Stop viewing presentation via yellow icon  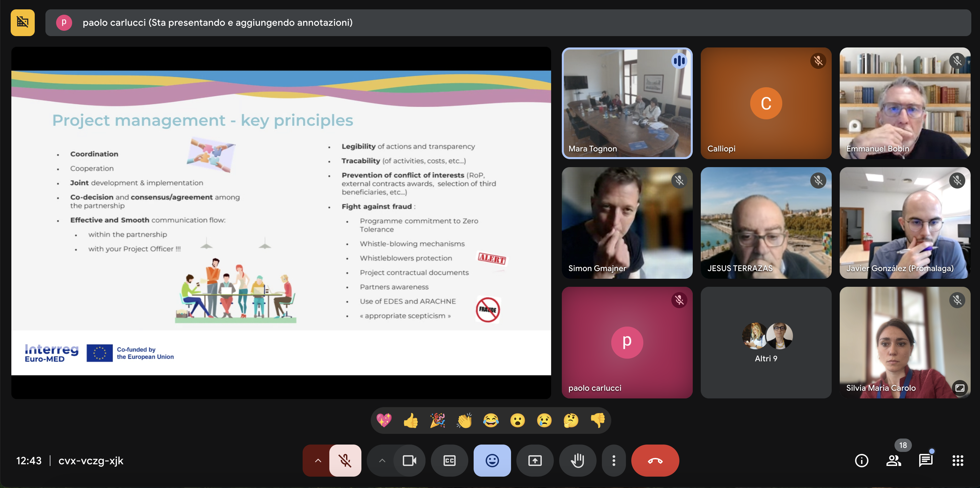pyautogui.click(x=22, y=22)
